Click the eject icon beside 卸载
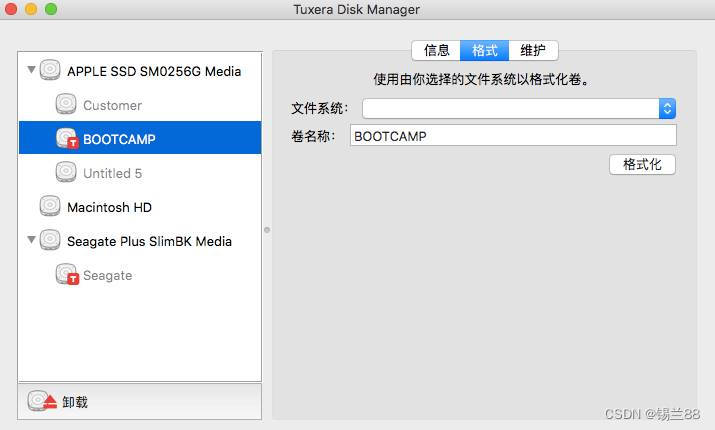Image resolution: width=715 pixels, height=430 pixels. [x=42, y=401]
